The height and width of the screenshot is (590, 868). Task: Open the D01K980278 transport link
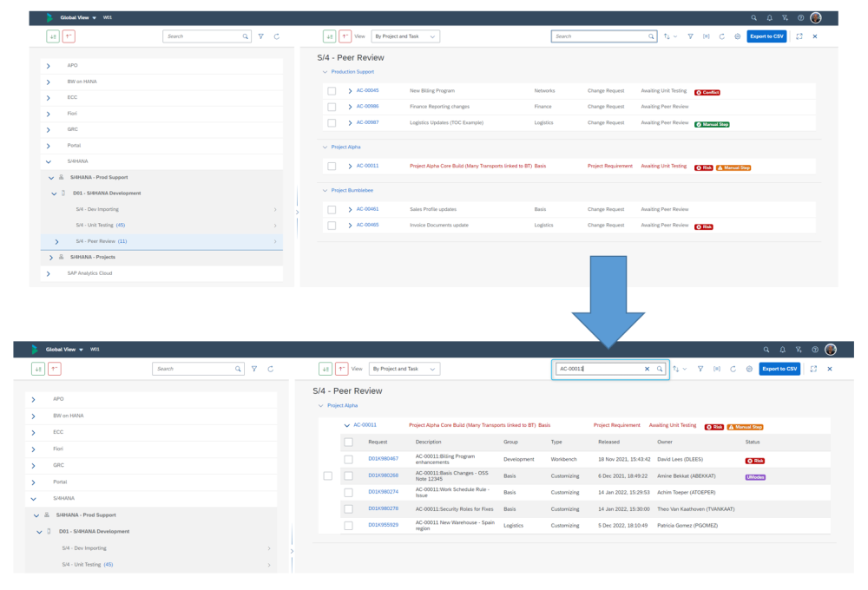point(383,508)
